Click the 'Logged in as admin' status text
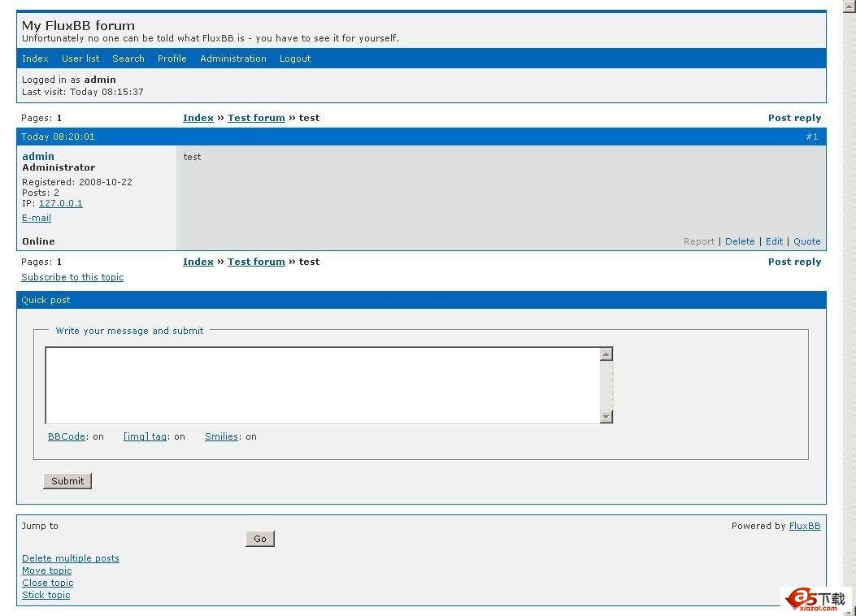The height and width of the screenshot is (616, 856). point(69,80)
